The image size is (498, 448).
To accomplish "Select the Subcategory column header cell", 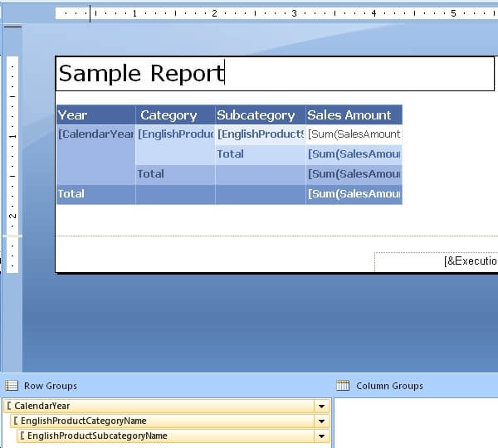I will tap(261, 115).
